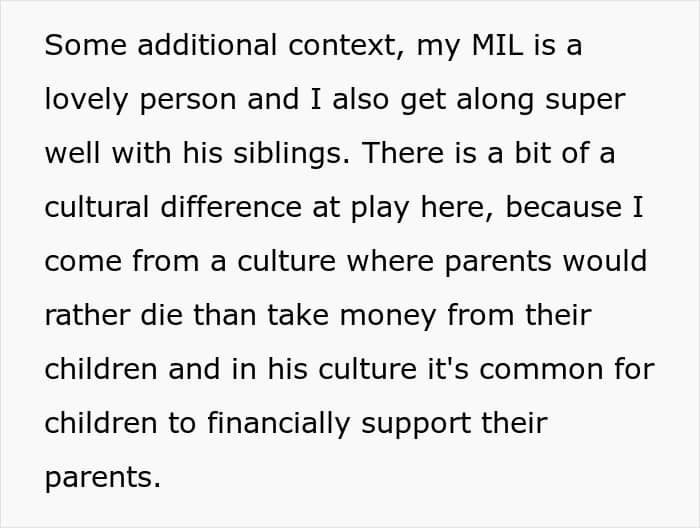This screenshot has height=528, width=700.
Task: Click the word "lovely" in second line
Action: [86, 100]
